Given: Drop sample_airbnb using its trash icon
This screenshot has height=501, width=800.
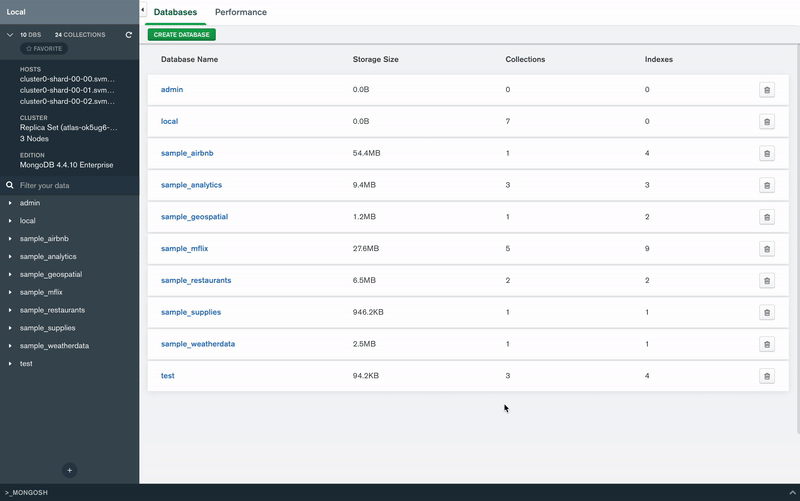Looking at the screenshot, I should pos(767,154).
